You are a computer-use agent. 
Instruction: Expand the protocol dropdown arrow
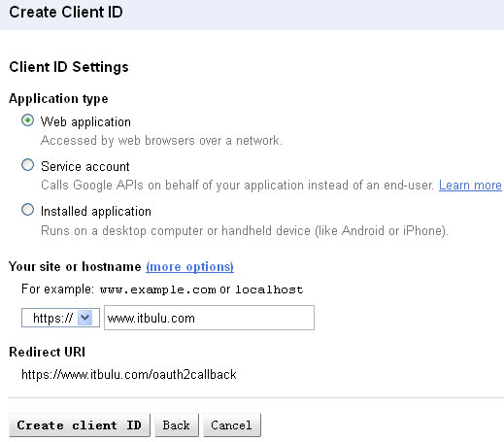click(x=85, y=318)
